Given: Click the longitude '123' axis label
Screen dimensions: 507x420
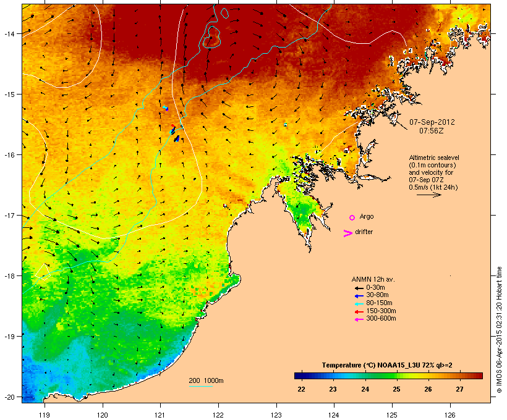Looking at the screenshot, I should tap(276, 415).
